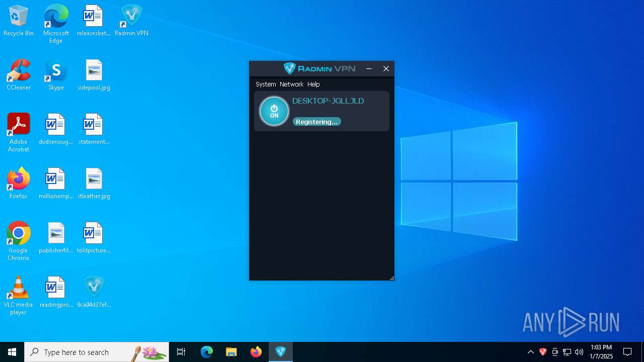The image size is (644, 362).
Task: Select the 8ca04d27ef installer file icon
Action: click(94, 293)
